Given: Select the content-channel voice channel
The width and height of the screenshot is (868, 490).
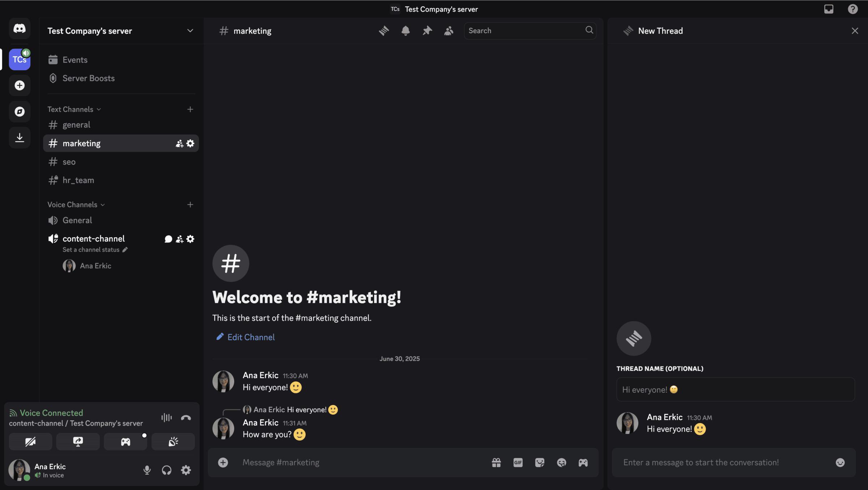Looking at the screenshot, I should tap(94, 239).
